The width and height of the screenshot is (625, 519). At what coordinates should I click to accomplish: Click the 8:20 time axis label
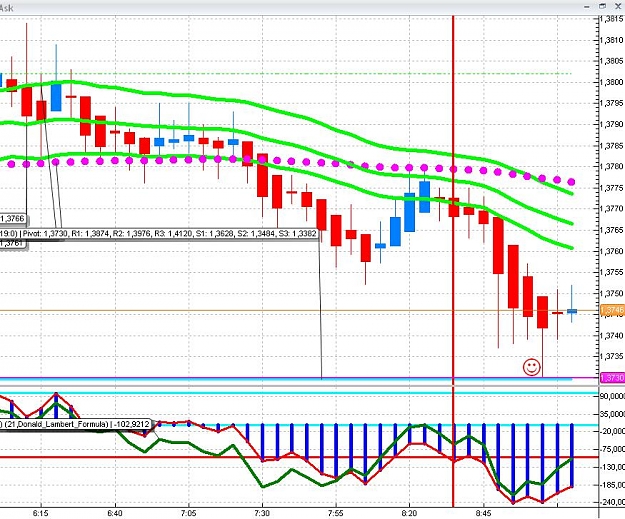409,513
